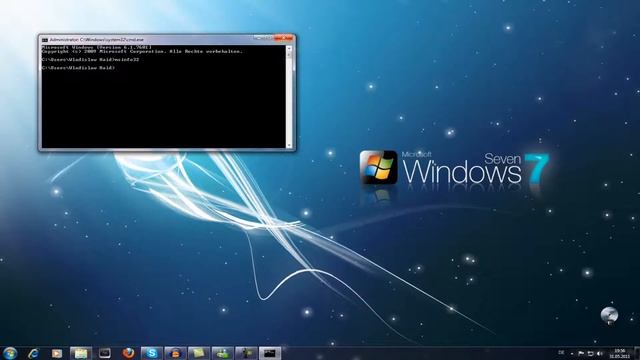Viewport: 640px width, 360px height.
Task: Launch Internet Explorer from the taskbar
Action: (34, 353)
